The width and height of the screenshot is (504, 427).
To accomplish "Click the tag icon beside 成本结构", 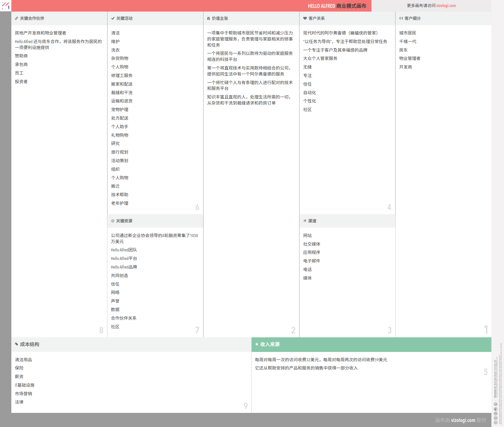I will [16, 344].
